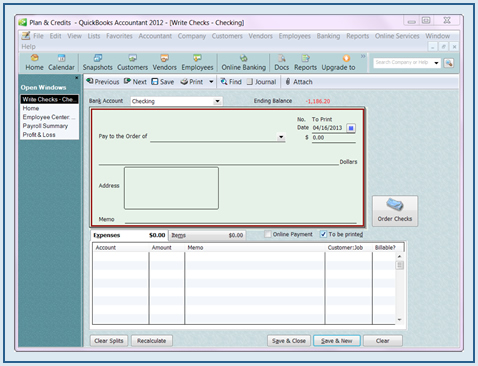
Task: Click the Memo field on check
Action: pyautogui.click(x=241, y=219)
